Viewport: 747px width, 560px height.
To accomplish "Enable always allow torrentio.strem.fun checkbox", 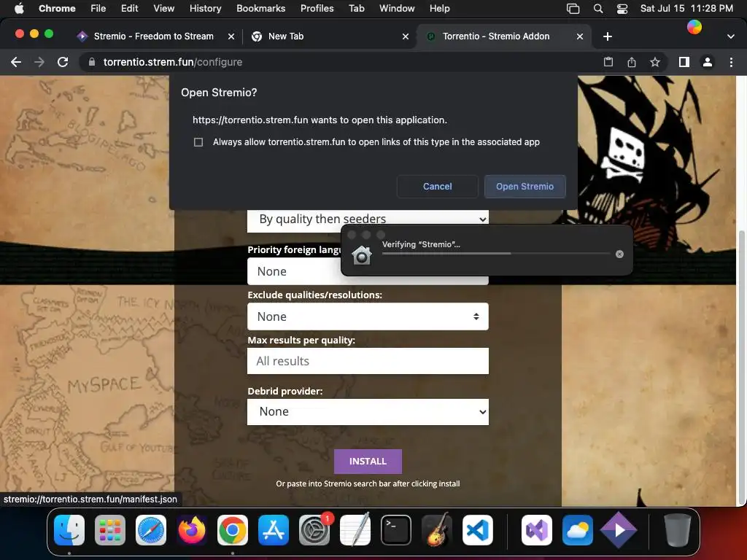I will point(198,142).
